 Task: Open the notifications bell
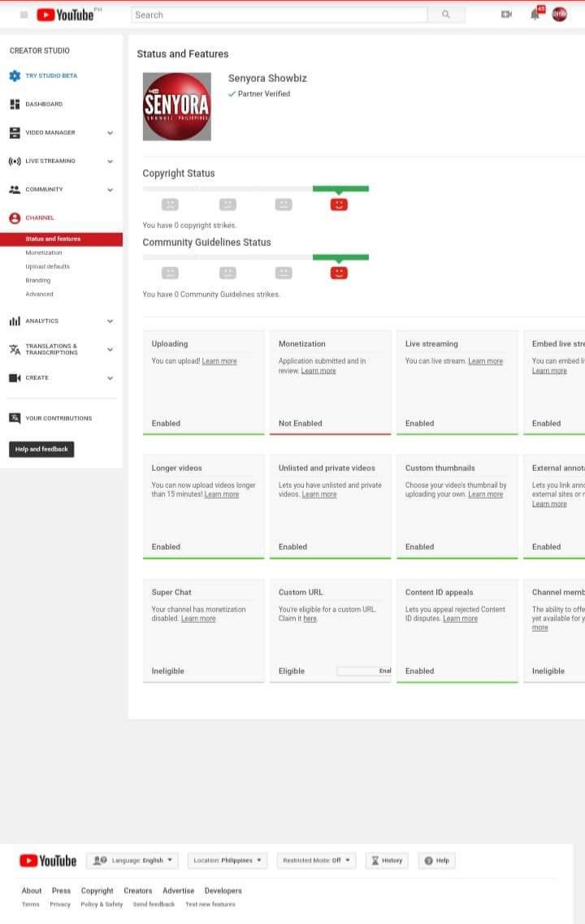(535, 14)
